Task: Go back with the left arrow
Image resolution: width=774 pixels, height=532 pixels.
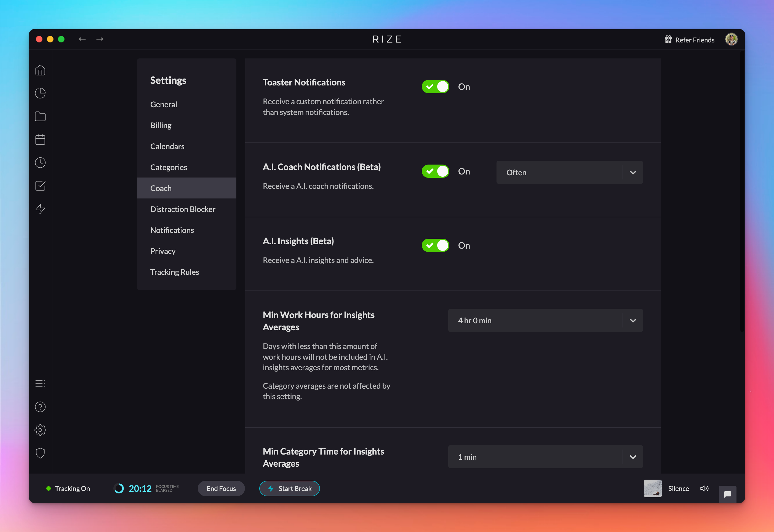Action: tap(82, 39)
